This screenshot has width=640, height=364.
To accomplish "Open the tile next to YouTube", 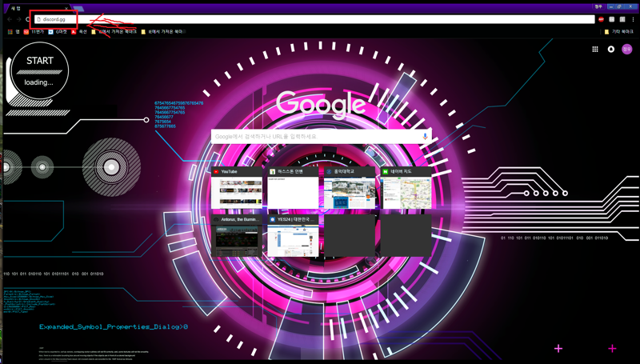I will pos(293,188).
